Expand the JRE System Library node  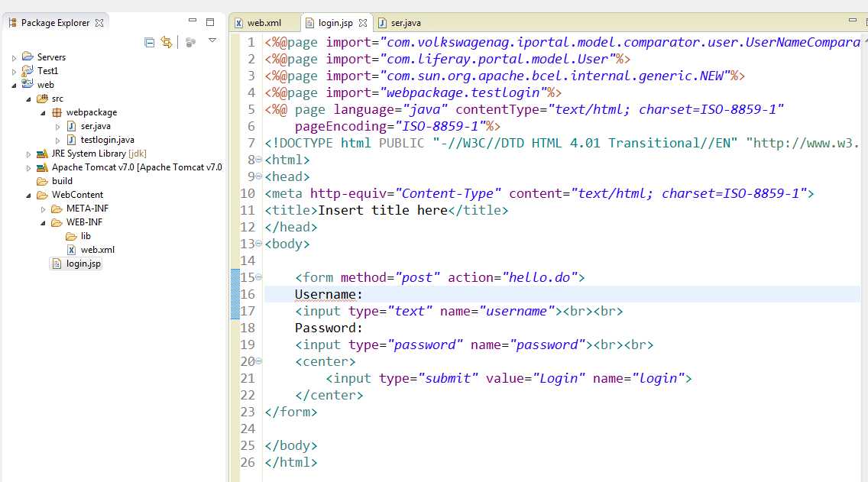point(29,154)
